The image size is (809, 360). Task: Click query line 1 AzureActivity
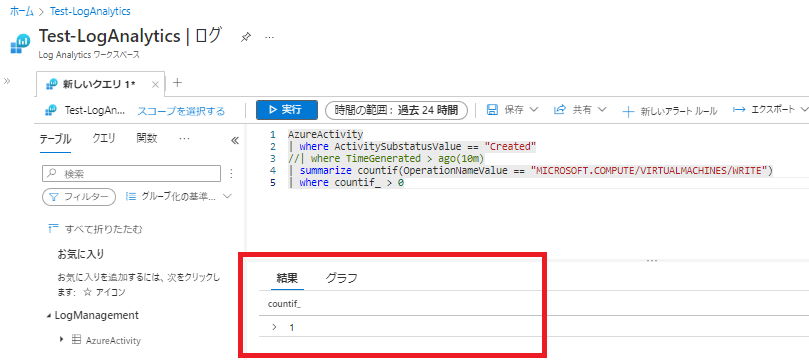coord(326,135)
